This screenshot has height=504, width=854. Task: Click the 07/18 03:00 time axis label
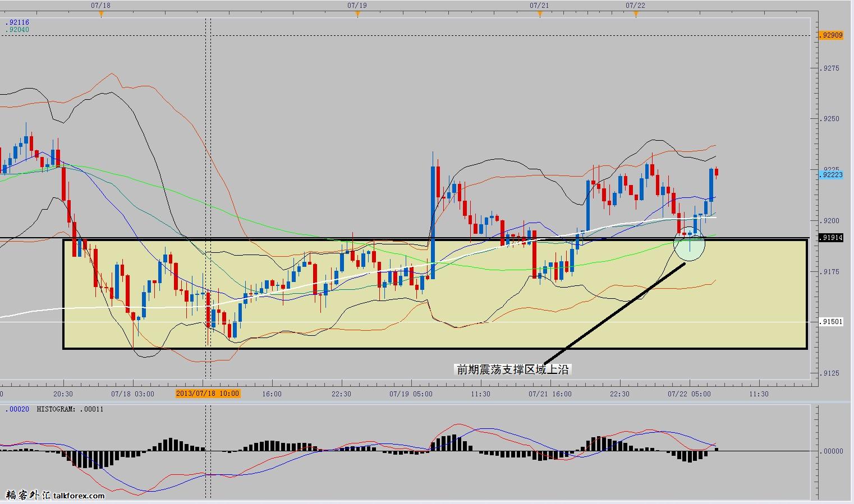[x=132, y=394]
